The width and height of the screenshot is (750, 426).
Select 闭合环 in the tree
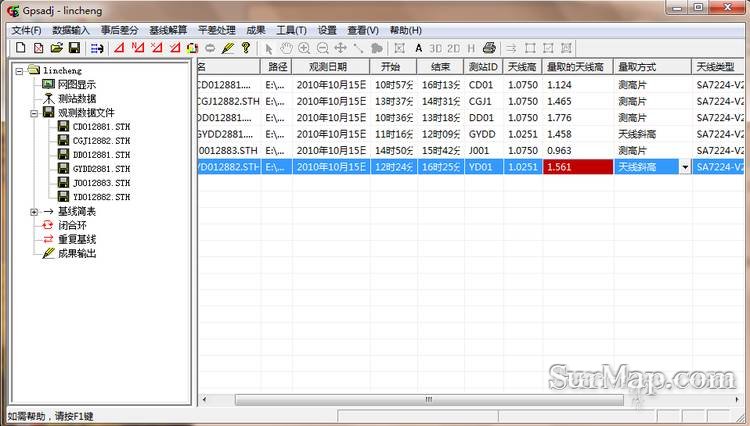pos(72,225)
